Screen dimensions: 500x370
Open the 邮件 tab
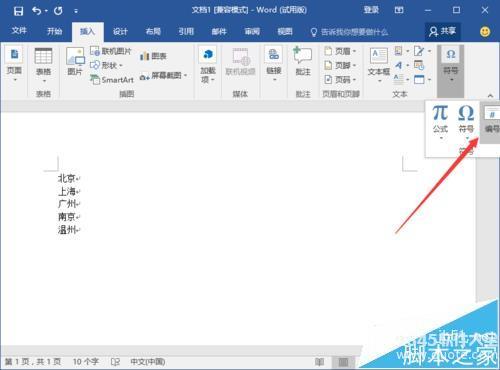pyautogui.click(x=219, y=31)
